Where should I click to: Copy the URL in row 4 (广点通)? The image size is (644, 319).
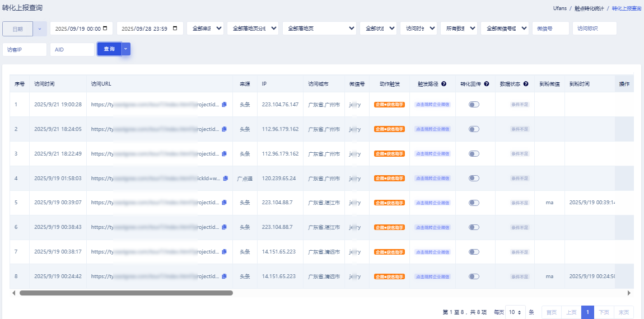pyautogui.click(x=226, y=179)
